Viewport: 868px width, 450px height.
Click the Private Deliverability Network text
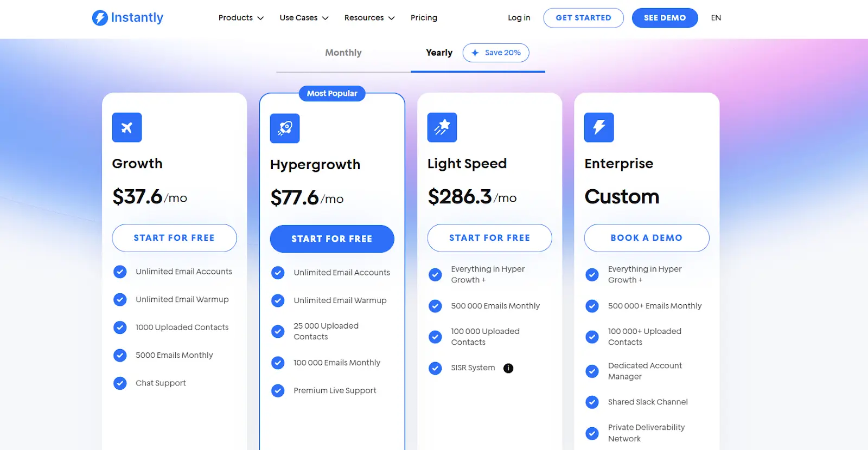[646, 433]
